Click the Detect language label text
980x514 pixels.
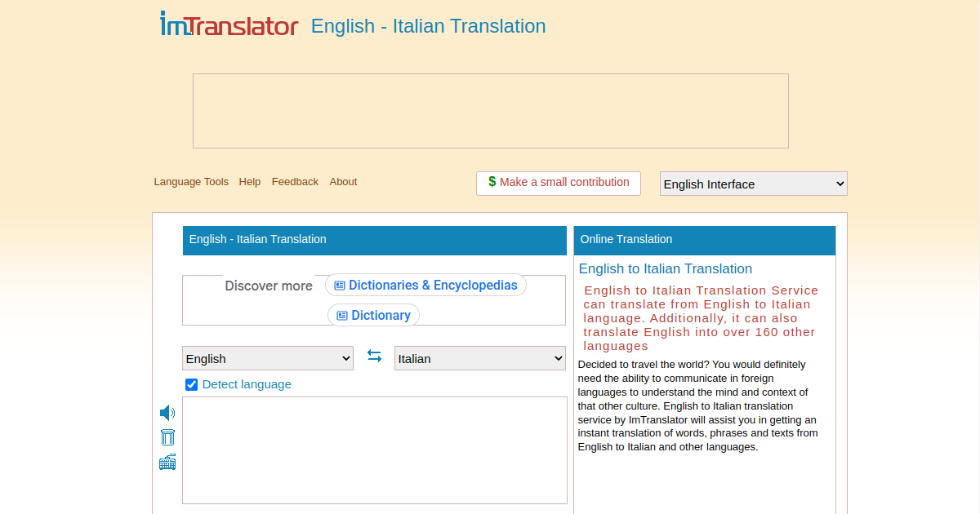coord(247,384)
